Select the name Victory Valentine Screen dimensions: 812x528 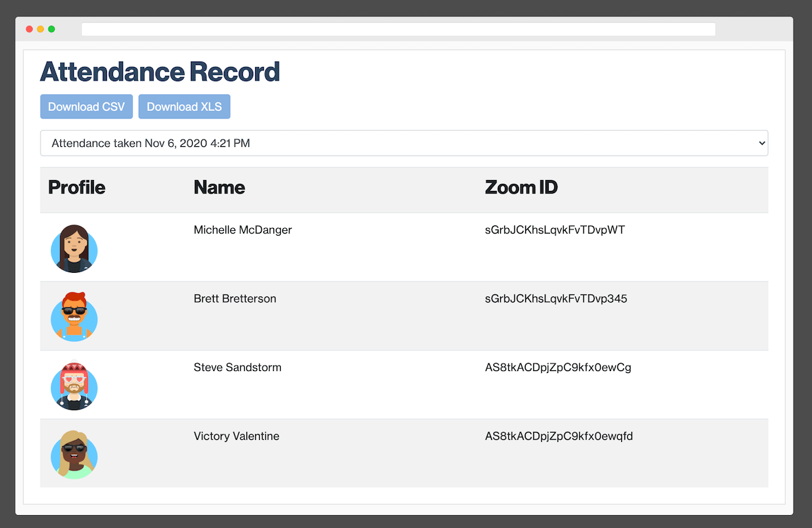(236, 436)
